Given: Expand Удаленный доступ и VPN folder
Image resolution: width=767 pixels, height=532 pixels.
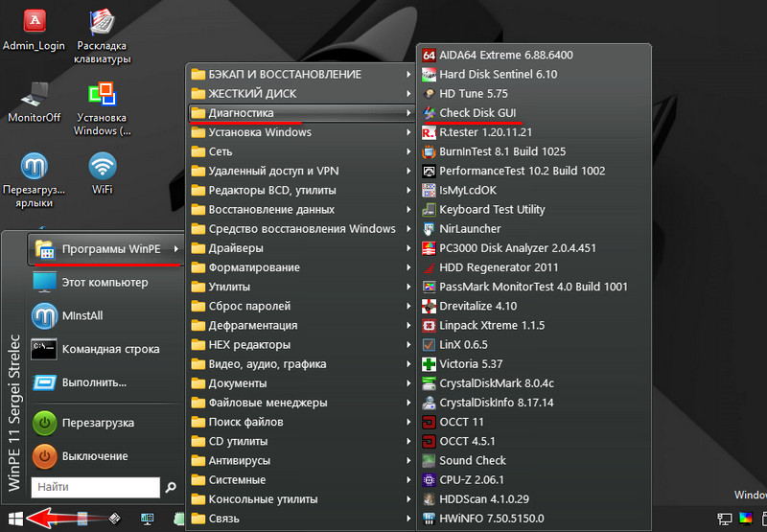Looking at the screenshot, I should (x=301, y=171).
